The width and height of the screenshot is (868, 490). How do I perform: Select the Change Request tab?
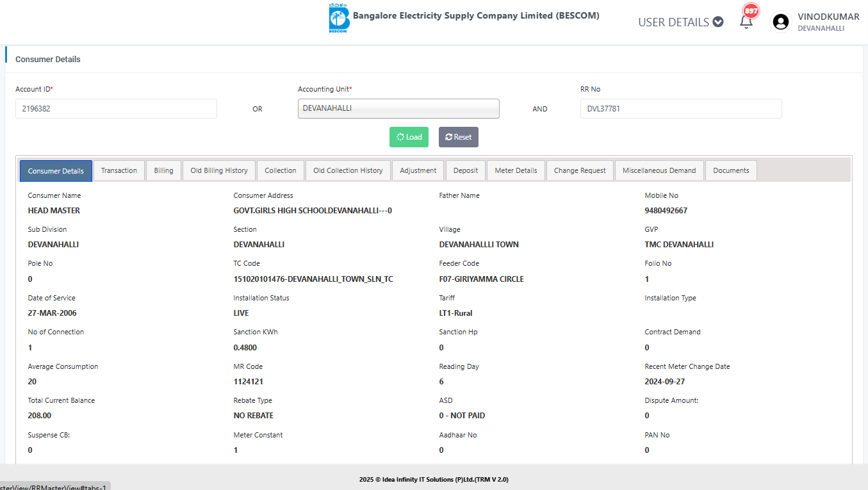580,170
